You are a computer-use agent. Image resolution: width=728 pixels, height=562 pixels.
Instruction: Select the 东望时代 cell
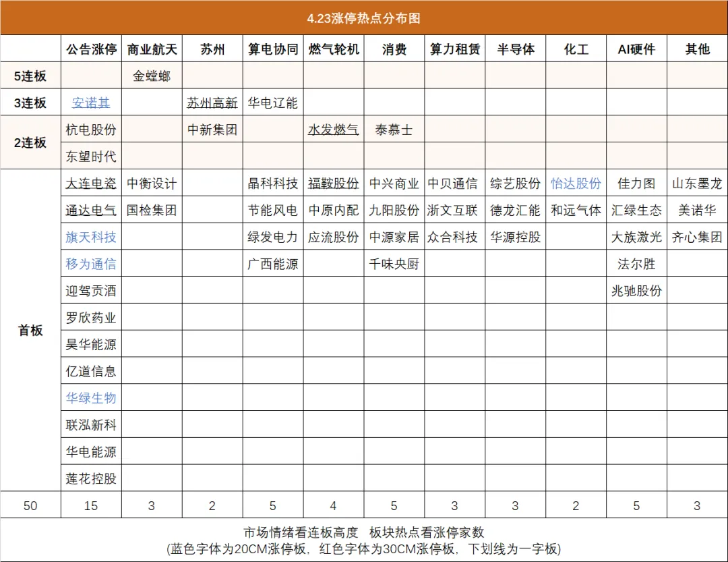pos(91,157)
